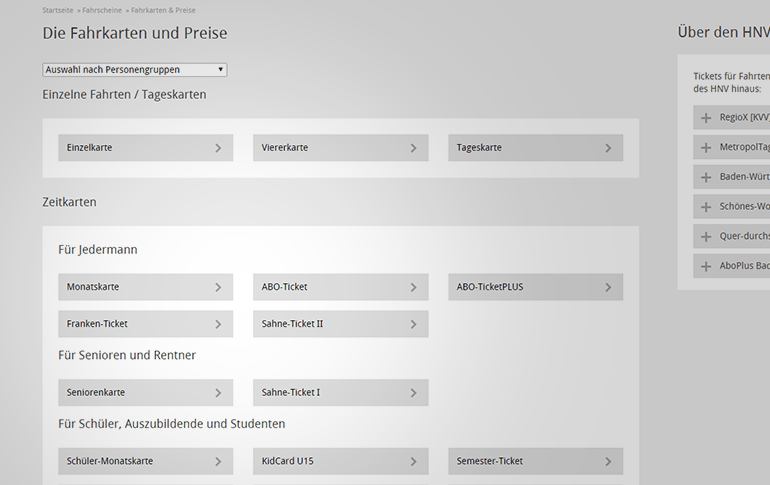
Task: Open the Semester-Ticket button
Action: click(535, 461)
